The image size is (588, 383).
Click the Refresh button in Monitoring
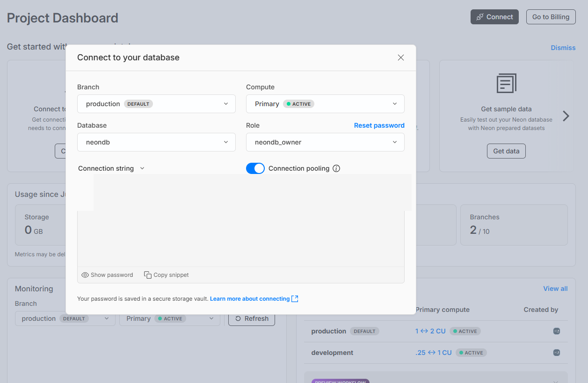tap(252, 318)
